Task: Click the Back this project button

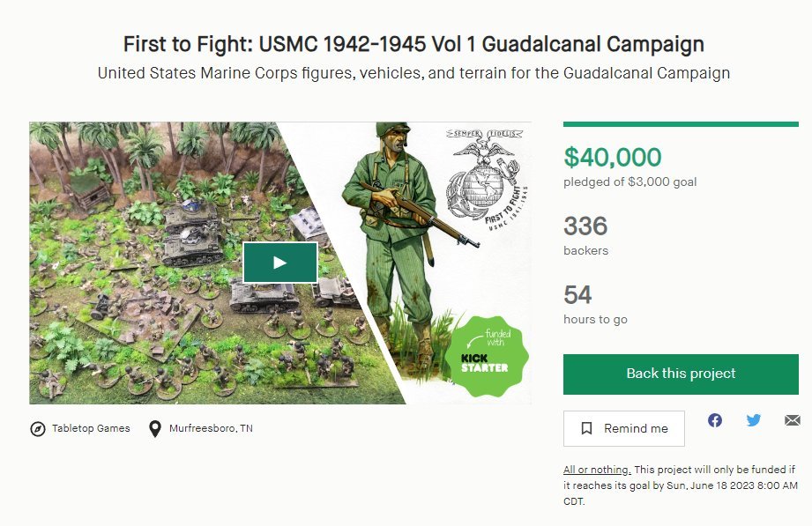Action: tap(680, 374)
